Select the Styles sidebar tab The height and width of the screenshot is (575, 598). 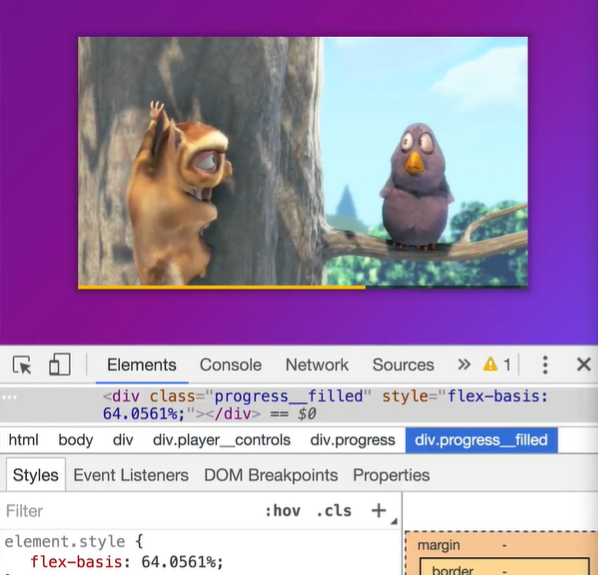tap(36, 475)
